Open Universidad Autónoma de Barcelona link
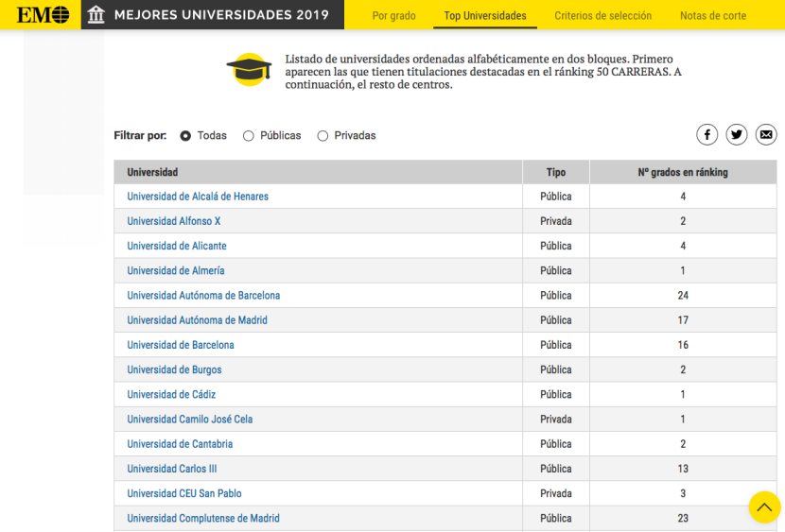785x532 pixels. (x=203, y=296)
